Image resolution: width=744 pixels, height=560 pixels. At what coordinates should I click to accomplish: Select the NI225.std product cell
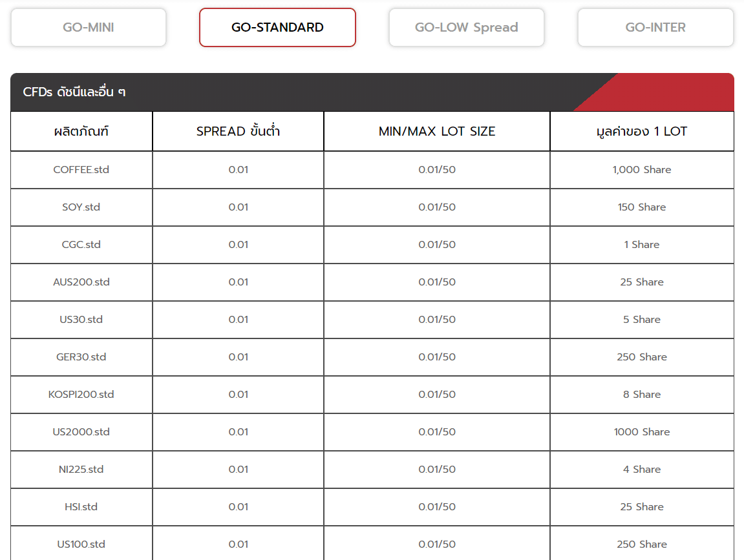(x=81, y=470)
